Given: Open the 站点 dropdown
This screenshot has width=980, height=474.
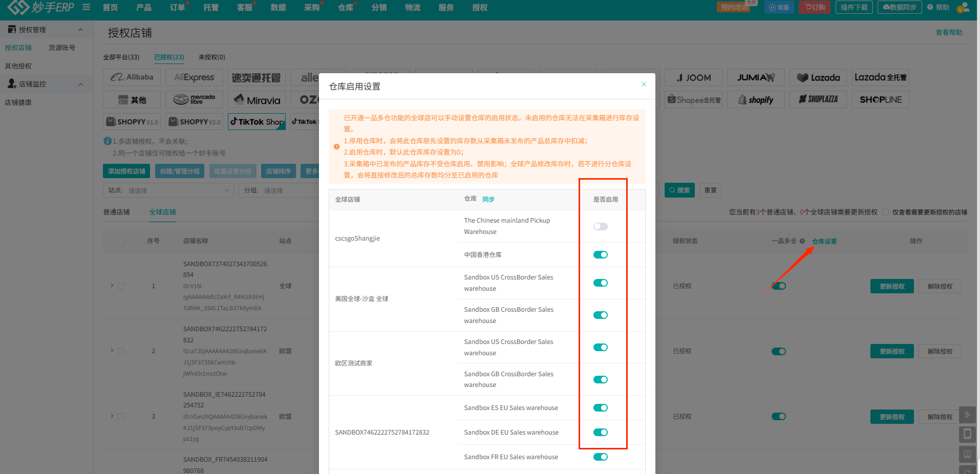Looking at the screenshot, I should point(168,190).
